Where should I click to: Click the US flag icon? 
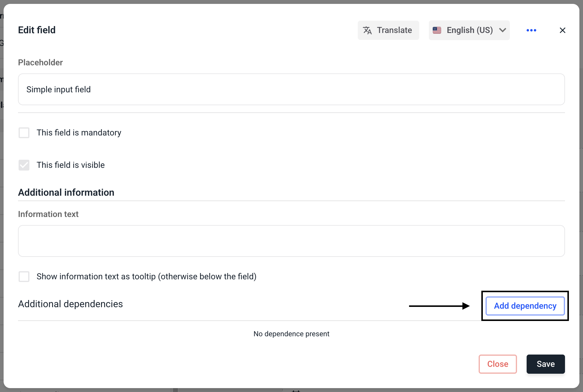pyautogui.click(x=437, y=30)
